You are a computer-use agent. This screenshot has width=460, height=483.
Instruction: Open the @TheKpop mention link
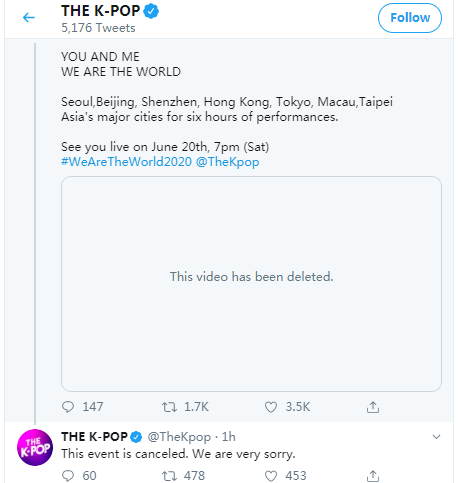(x=228, y=162)
